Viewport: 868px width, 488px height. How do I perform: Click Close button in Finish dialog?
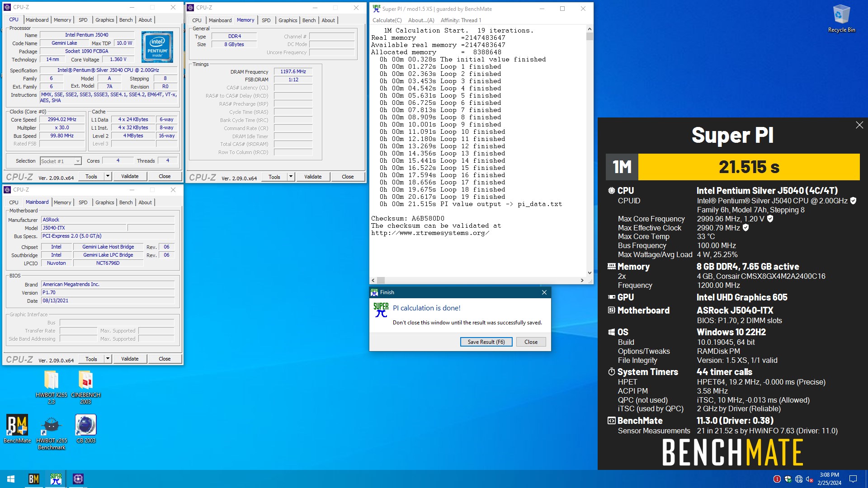click(x=531, y=342)
